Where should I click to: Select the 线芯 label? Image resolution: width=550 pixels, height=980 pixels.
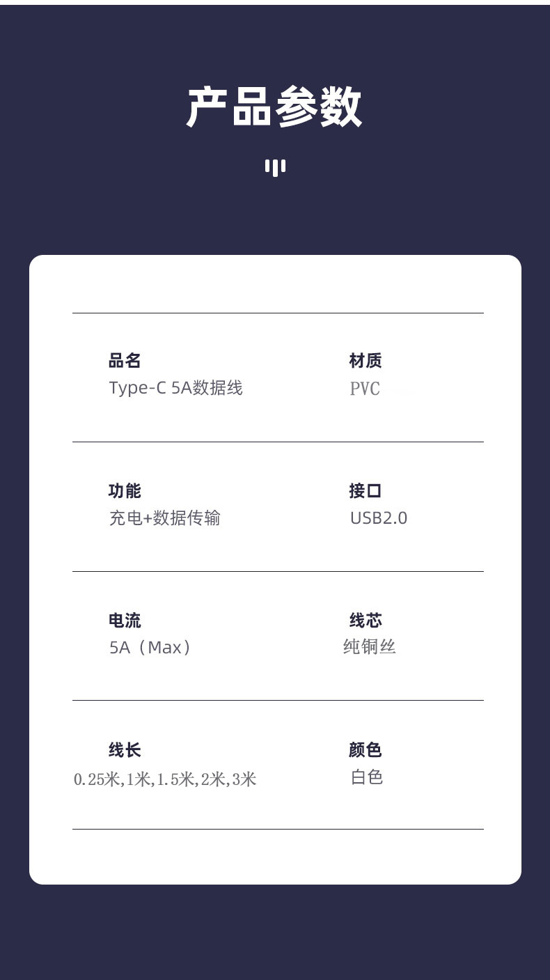pos(366,621)
